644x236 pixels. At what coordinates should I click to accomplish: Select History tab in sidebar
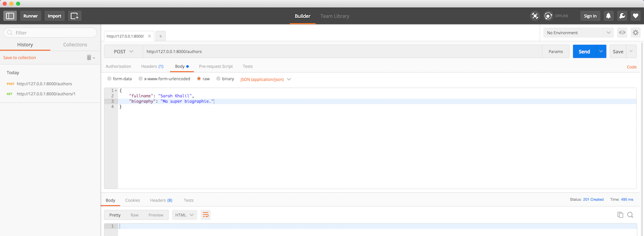(25, 45)
